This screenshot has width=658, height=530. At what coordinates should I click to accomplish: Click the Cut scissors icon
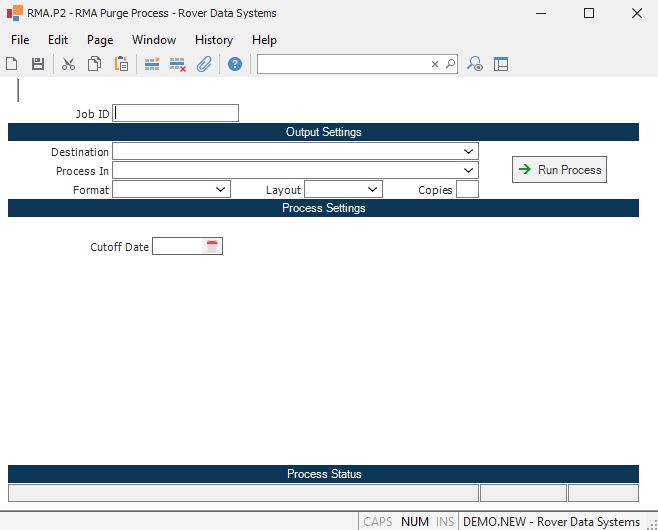(x=68, y=64)
